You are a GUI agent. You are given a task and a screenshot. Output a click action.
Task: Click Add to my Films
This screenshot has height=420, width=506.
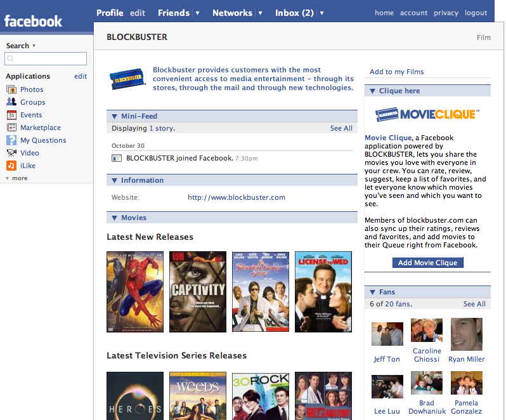pyautogui.click(x=396, y=72)
